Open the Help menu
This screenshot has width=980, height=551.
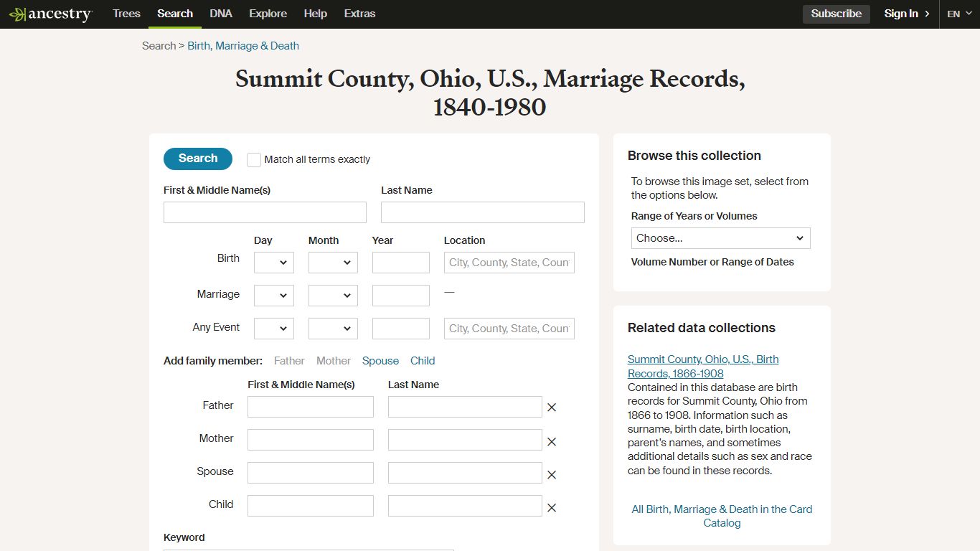click(x=315, y=14)
